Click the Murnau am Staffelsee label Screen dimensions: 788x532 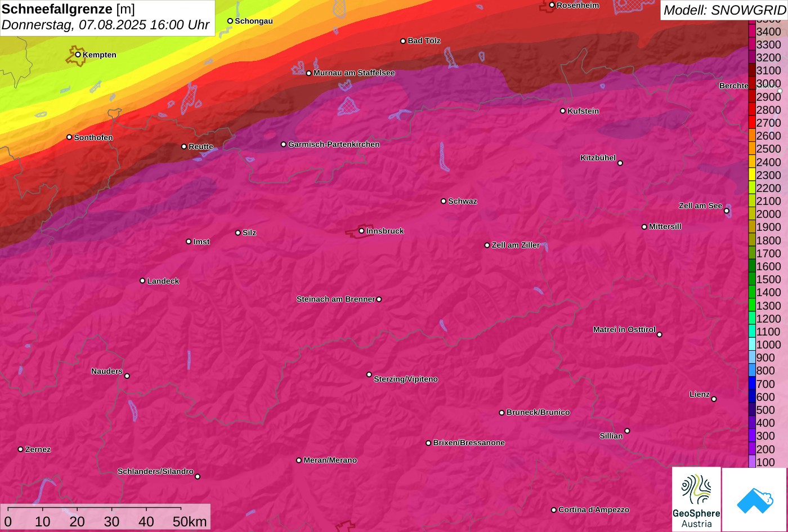[x=354, y=73]
